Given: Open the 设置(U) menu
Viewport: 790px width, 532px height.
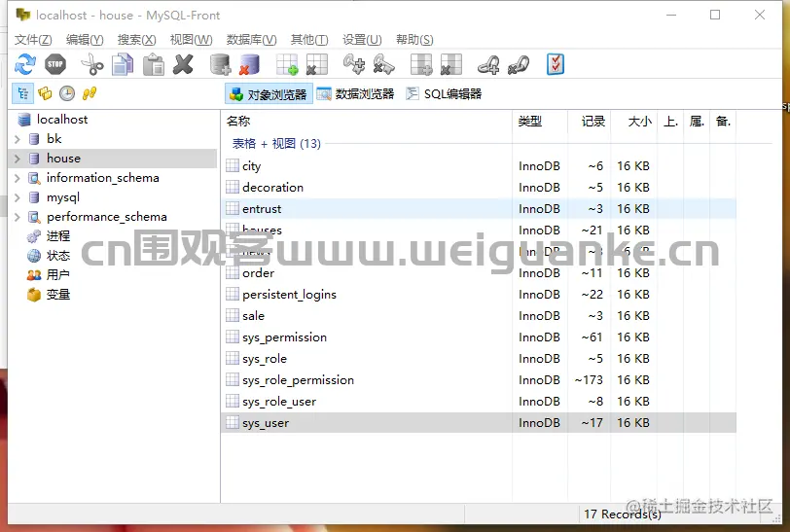Looking at the screenshot, I should click(362, 39).
